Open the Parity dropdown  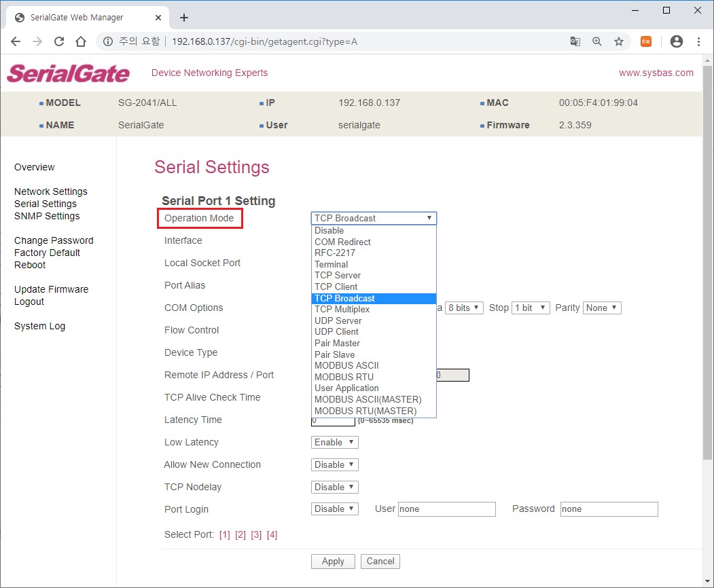click(x=602, y=308)
